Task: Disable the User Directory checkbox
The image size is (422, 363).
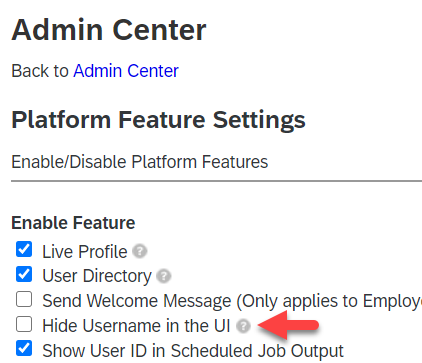Action: (24, 274)
